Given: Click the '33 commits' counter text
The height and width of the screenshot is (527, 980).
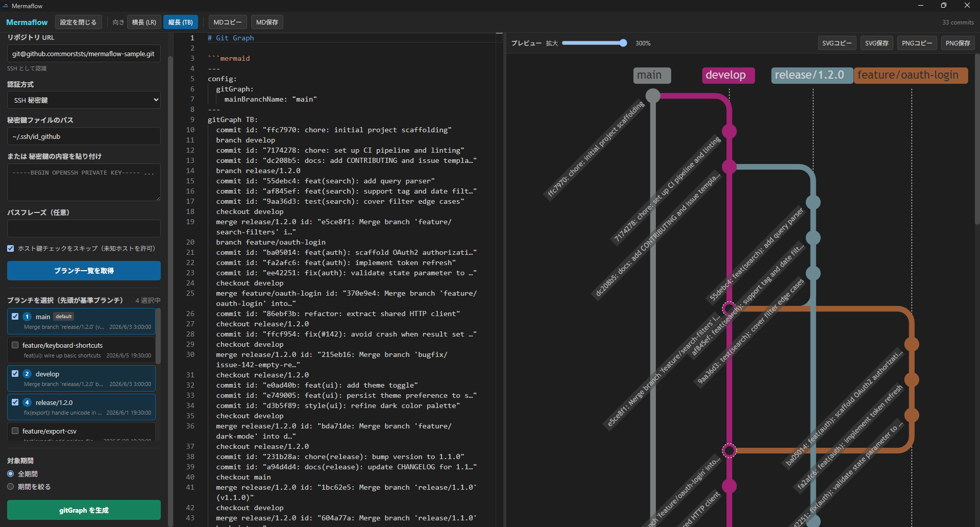Looking at the screenshot, I should (x=958, y=22).
